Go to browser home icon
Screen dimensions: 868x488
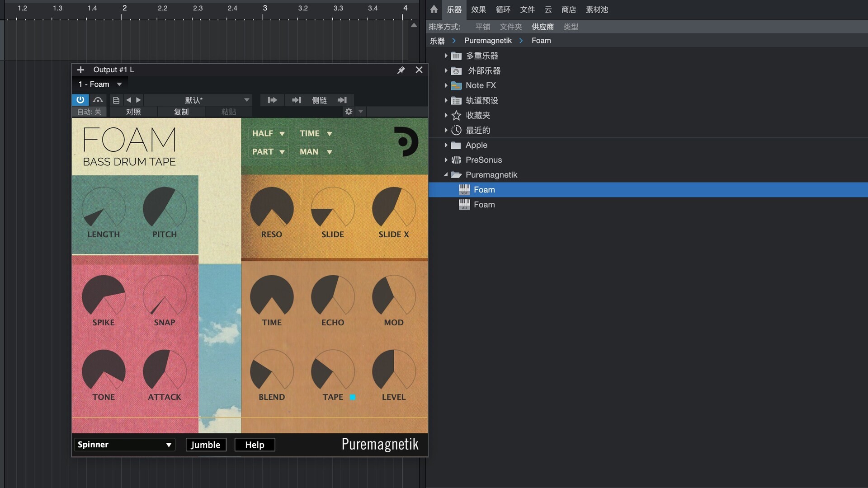click(434, 9)
